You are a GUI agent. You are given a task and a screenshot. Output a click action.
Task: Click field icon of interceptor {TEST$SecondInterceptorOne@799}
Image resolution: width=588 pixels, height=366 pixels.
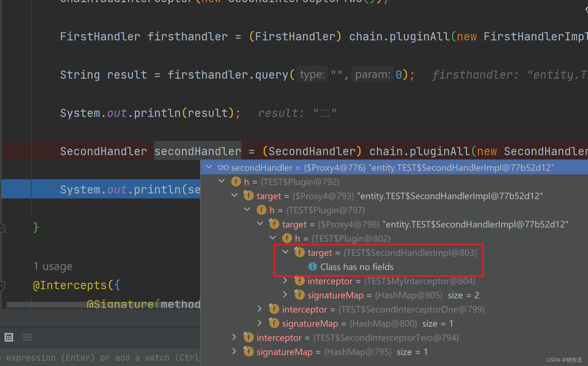pos(274,309)
